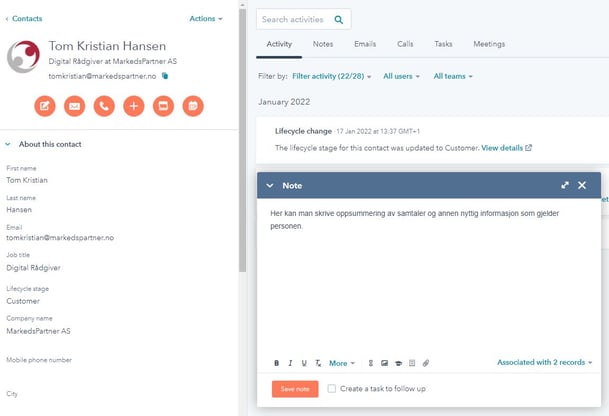Open Associated with 2 records dropdown
This screenshot has height=416, width=609.
click(x=545, y=362)
